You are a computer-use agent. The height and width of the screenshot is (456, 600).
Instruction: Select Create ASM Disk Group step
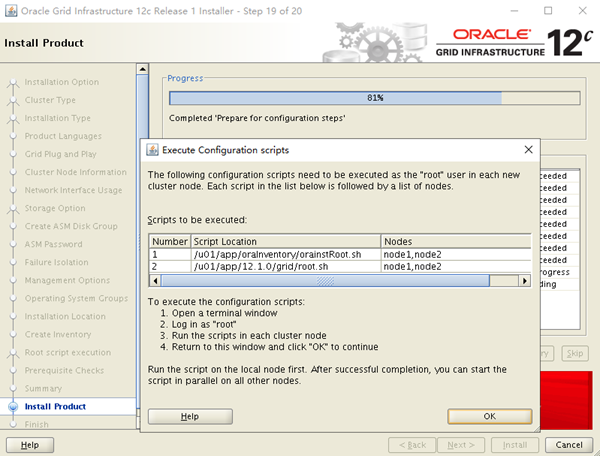pos(71,226)
